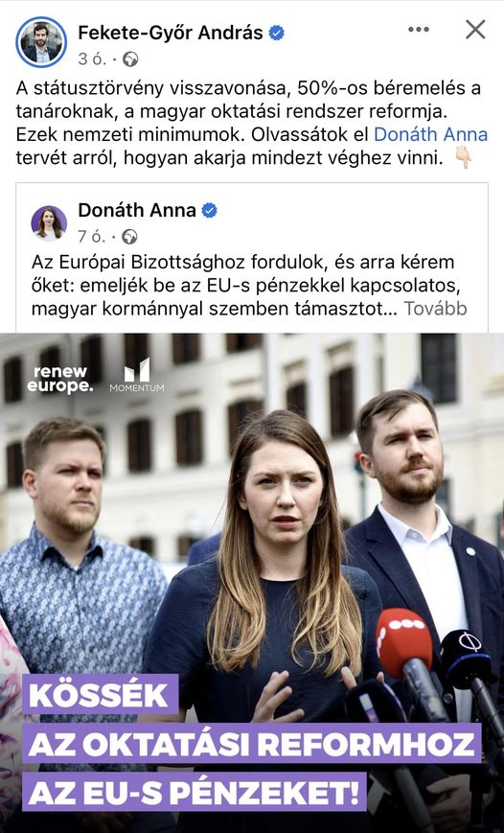Open the shared press conference photo
This screenshot has width=504, height=833.
[x=252, y=583]
